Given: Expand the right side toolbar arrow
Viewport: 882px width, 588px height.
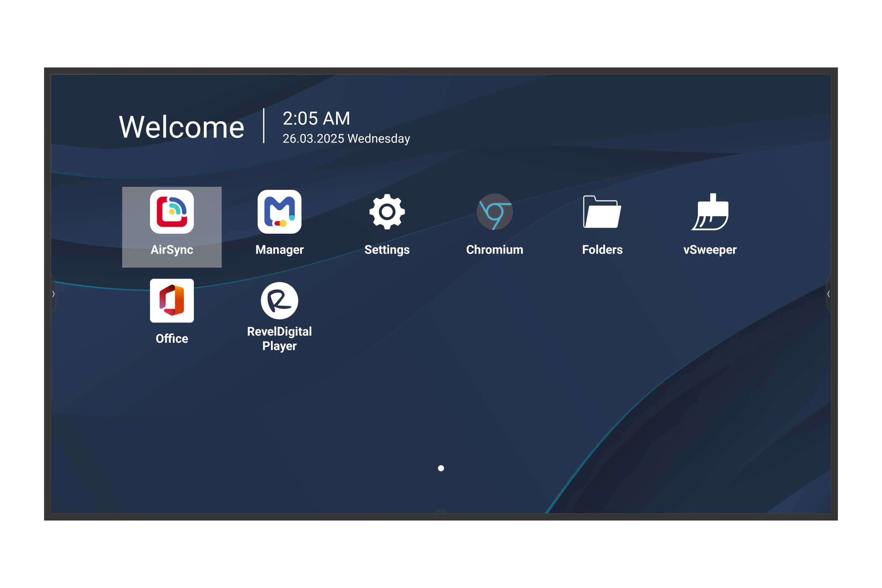Looking at the screenshot, I should (828, 294).
